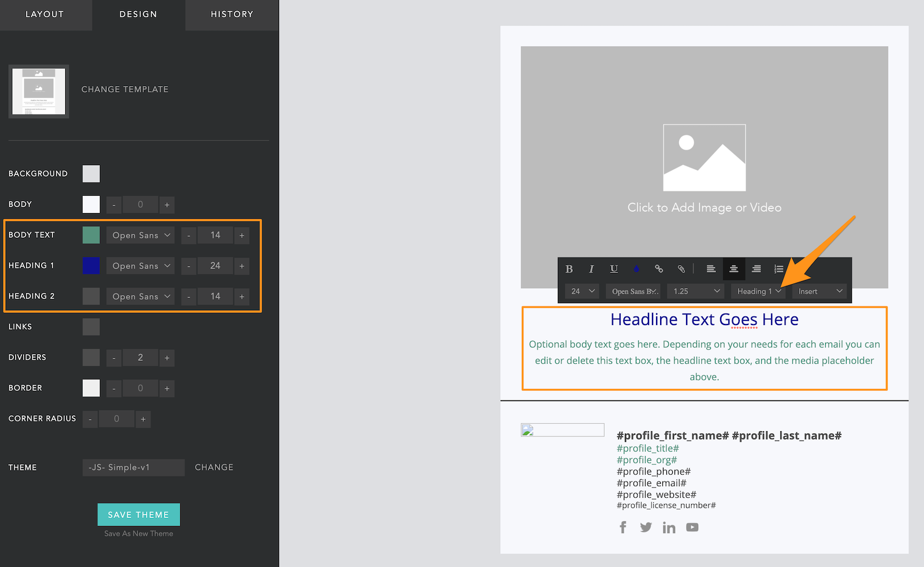
Task: Align text left in toolbar
Action: pyautogui.click(x=711, y=269)
